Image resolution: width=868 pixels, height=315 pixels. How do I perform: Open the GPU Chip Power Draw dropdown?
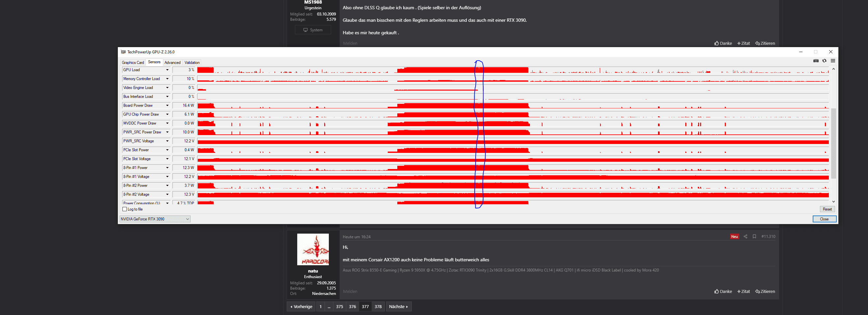167,114
